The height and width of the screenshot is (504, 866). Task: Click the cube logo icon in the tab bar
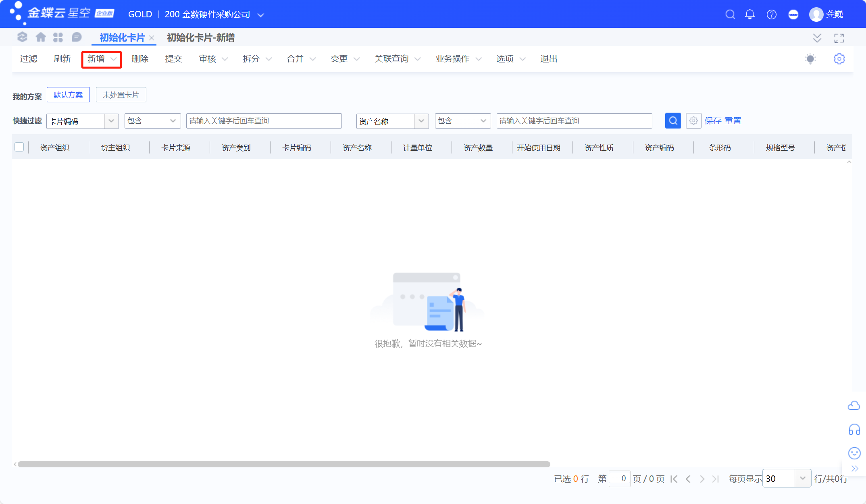(22, 37)
